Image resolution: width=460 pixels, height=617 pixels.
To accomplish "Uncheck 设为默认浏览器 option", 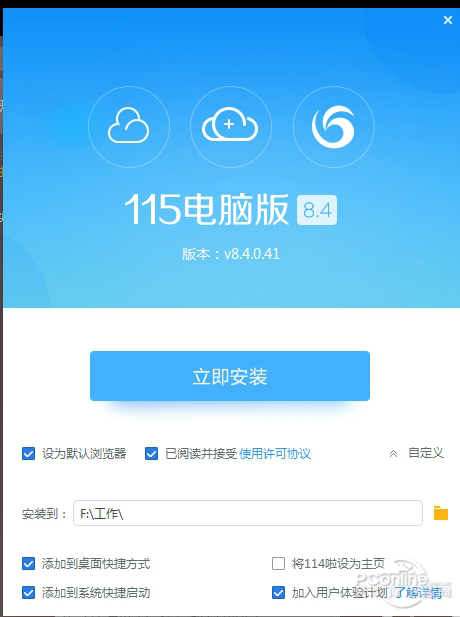I will pos(28,453).
